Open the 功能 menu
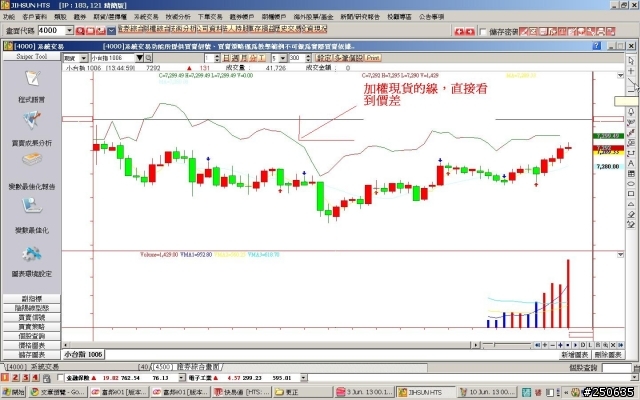 9,17
